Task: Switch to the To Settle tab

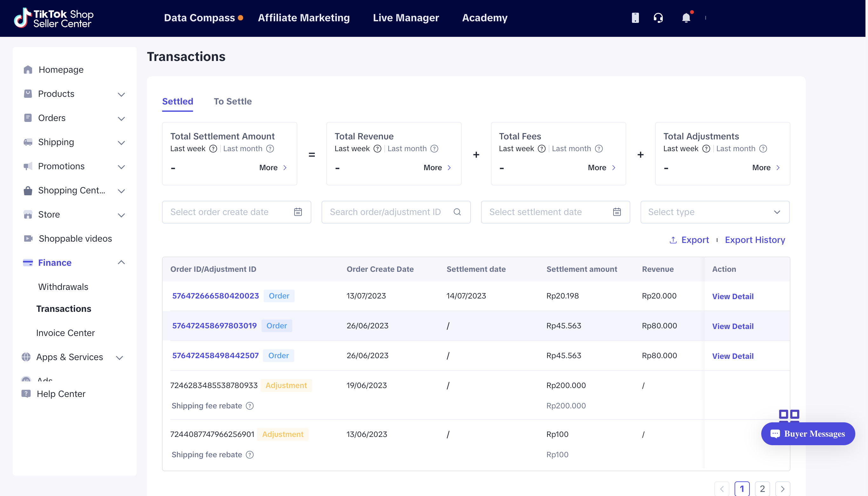Action: click(x=233, y=102)
